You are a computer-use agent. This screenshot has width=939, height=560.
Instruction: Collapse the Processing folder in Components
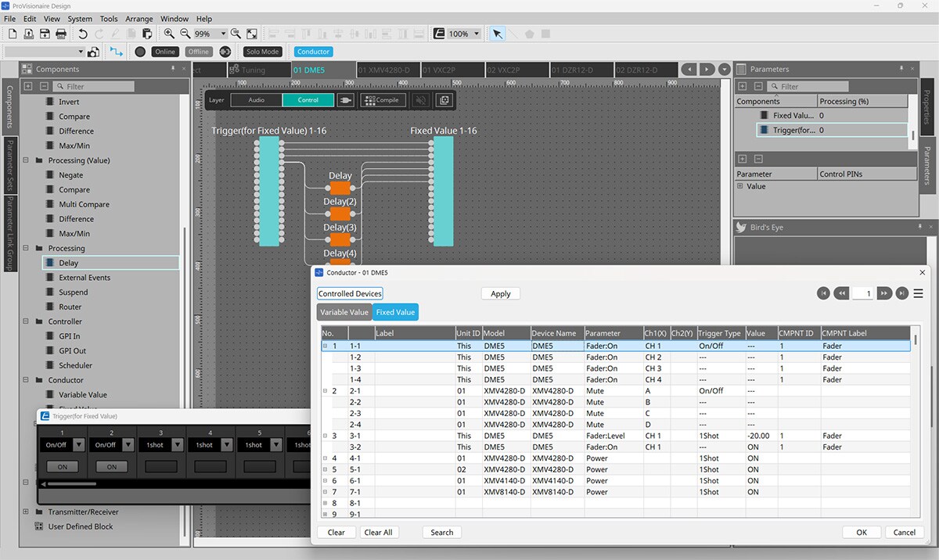(x=27, y=248)
